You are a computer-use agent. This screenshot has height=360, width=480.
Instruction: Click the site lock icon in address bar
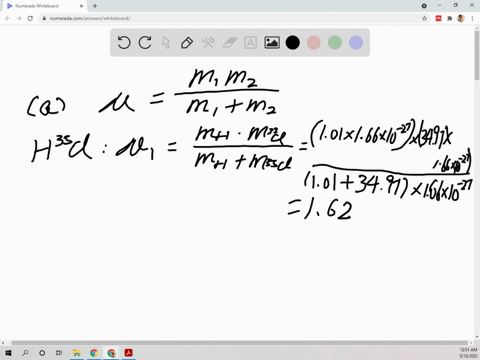click(x=44, y=18)
